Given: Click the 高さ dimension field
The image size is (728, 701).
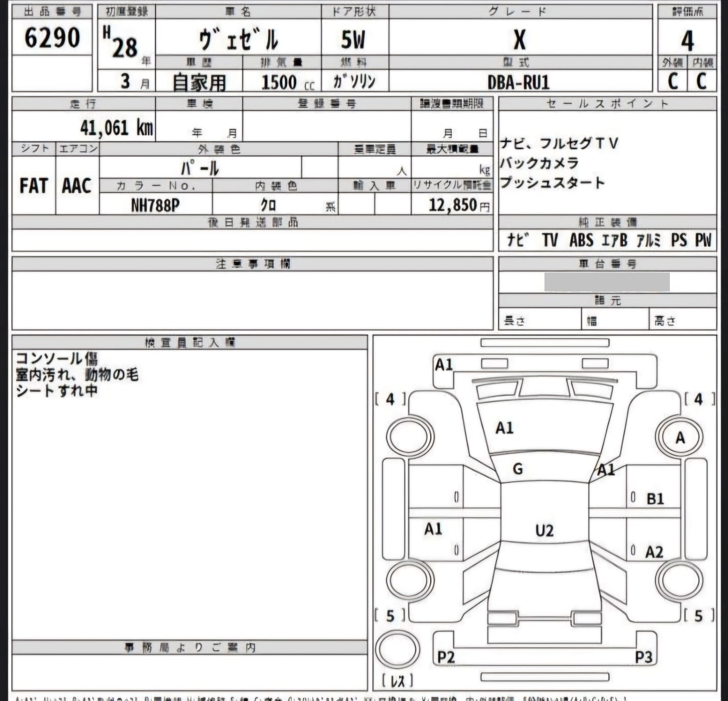Looking at the screenshot, I should click(x=683, y=320).
